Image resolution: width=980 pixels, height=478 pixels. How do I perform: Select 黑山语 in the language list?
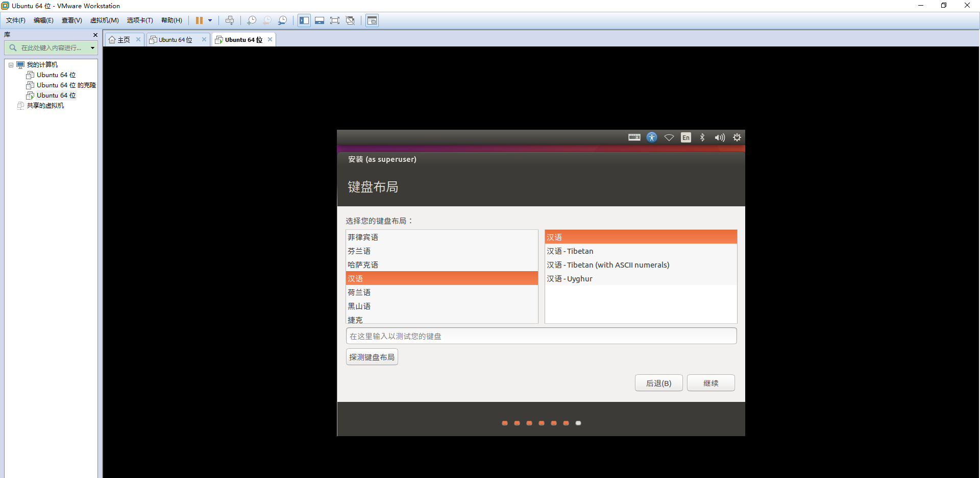(x=442, y=306)
